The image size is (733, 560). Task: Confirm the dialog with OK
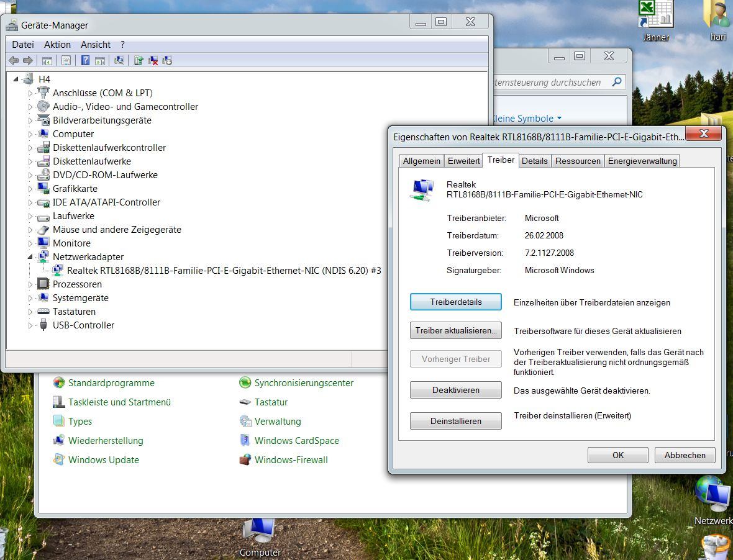(x=618, y=455)
